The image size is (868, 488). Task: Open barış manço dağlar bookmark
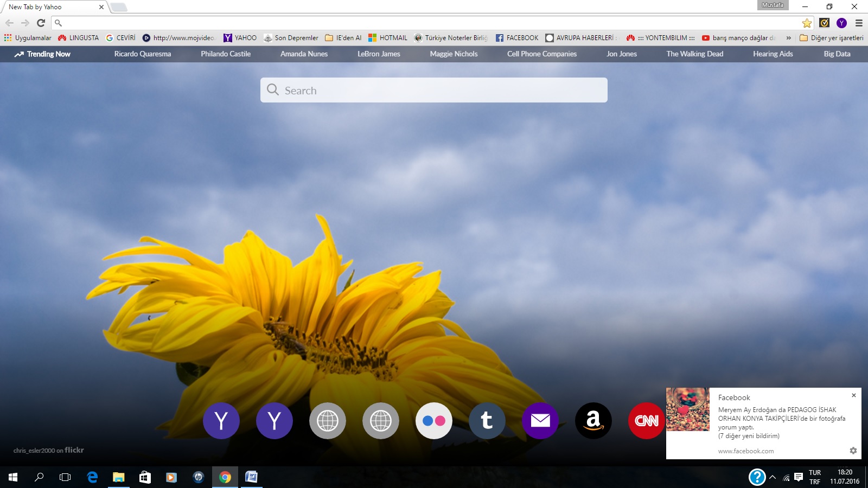[x=739, y=38]
